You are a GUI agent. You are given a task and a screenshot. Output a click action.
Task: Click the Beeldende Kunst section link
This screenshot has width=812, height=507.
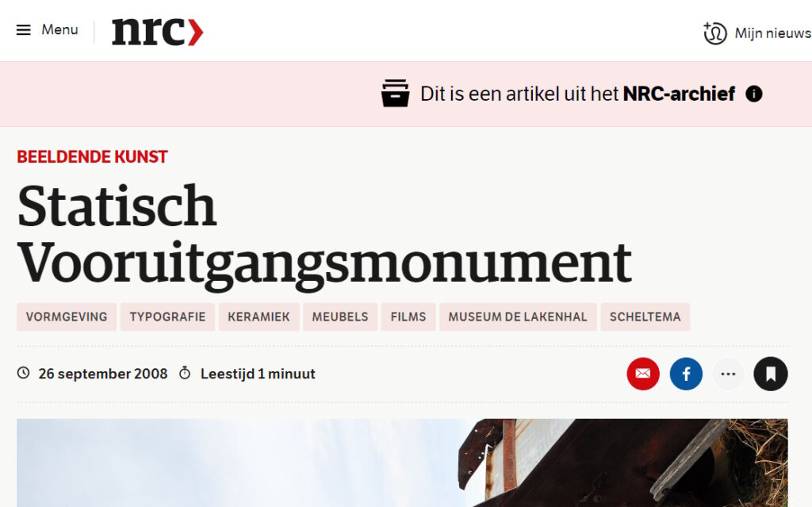point(92,157)
